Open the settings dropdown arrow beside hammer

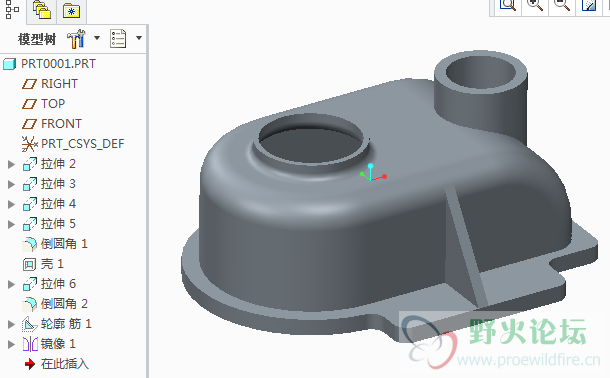(97, 38)
